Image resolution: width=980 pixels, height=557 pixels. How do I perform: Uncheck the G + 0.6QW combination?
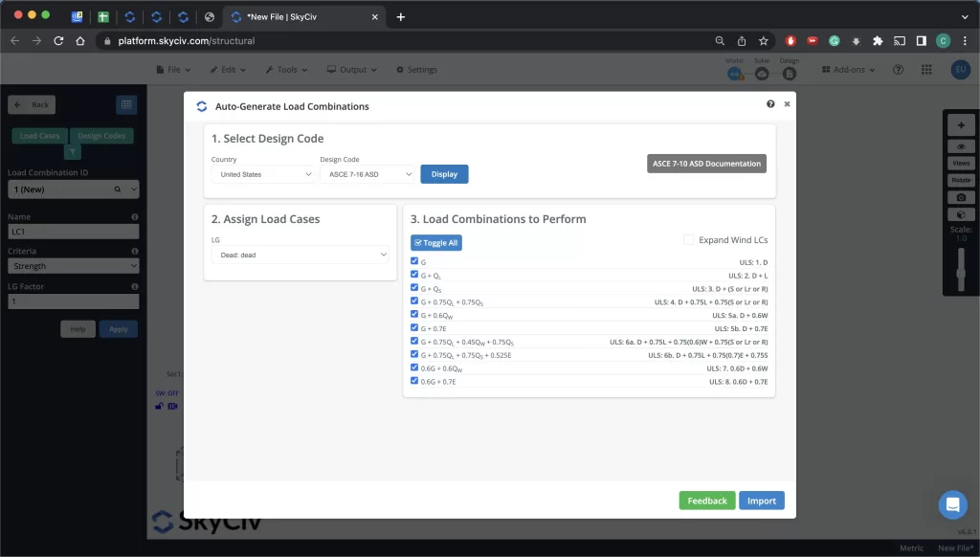coord(414,314)
